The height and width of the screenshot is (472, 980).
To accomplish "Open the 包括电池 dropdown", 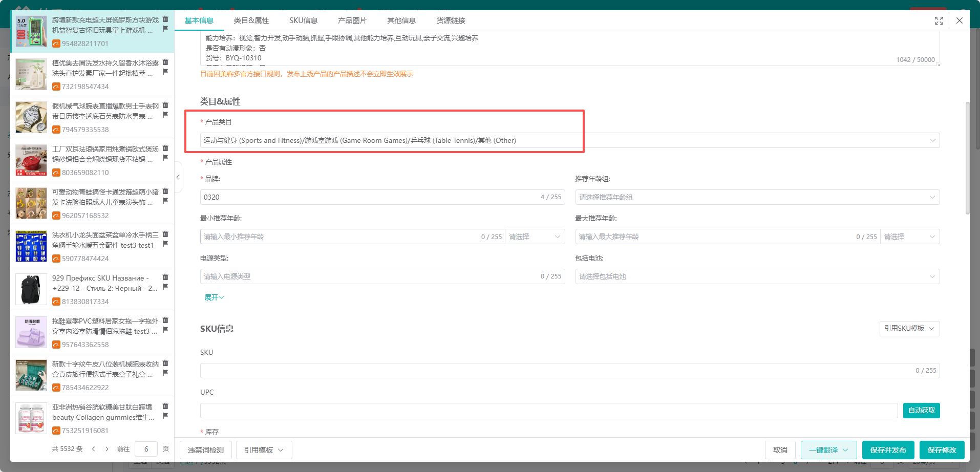I will (757, 276).
